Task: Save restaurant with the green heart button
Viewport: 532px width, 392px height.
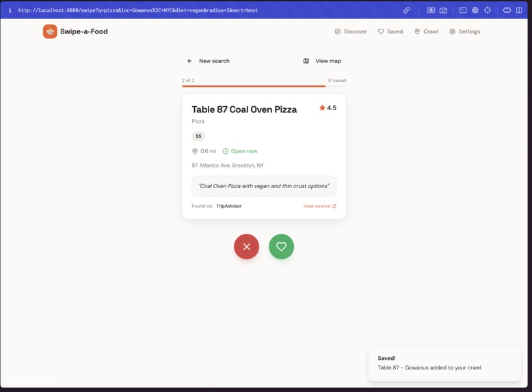Action: (281, 247)
